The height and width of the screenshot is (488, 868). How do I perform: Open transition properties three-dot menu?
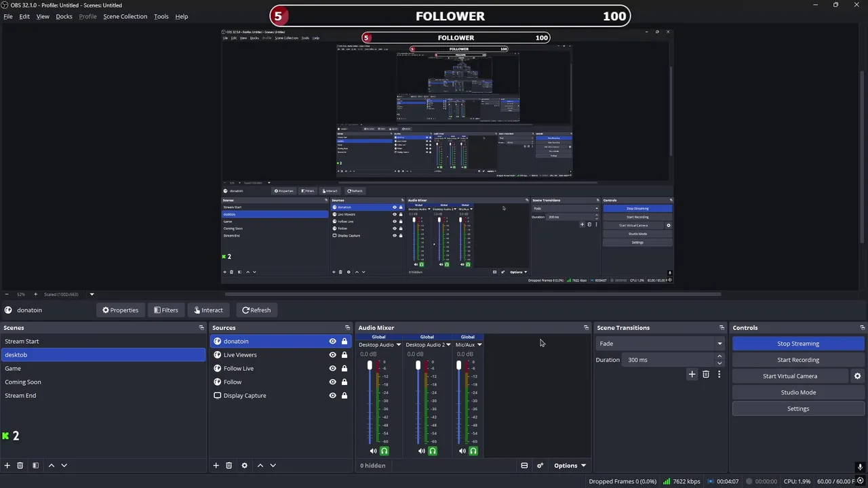719,374
